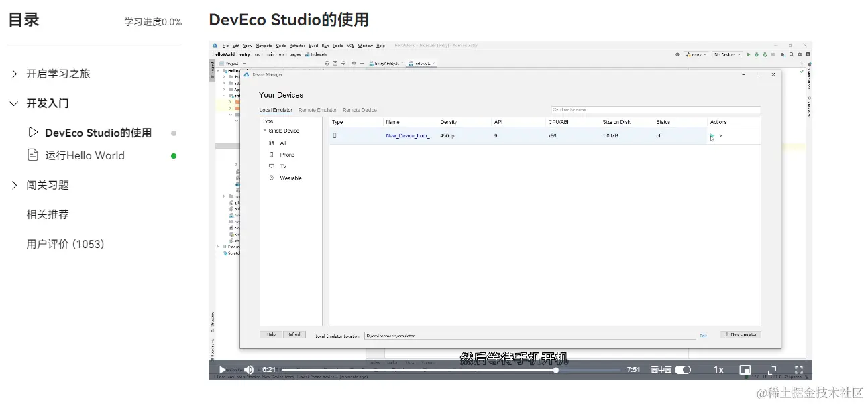Image resolution: width=868 pixels, height=404 pixels.
Task: Click the green Run icon in toolbar
Action: point(748,54)
